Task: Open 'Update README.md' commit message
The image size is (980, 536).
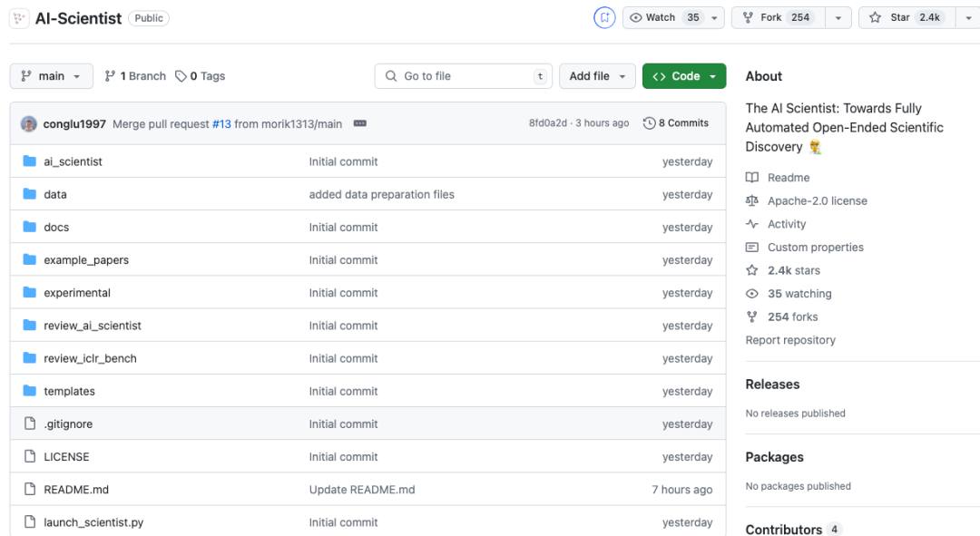Action: point(362,489)
